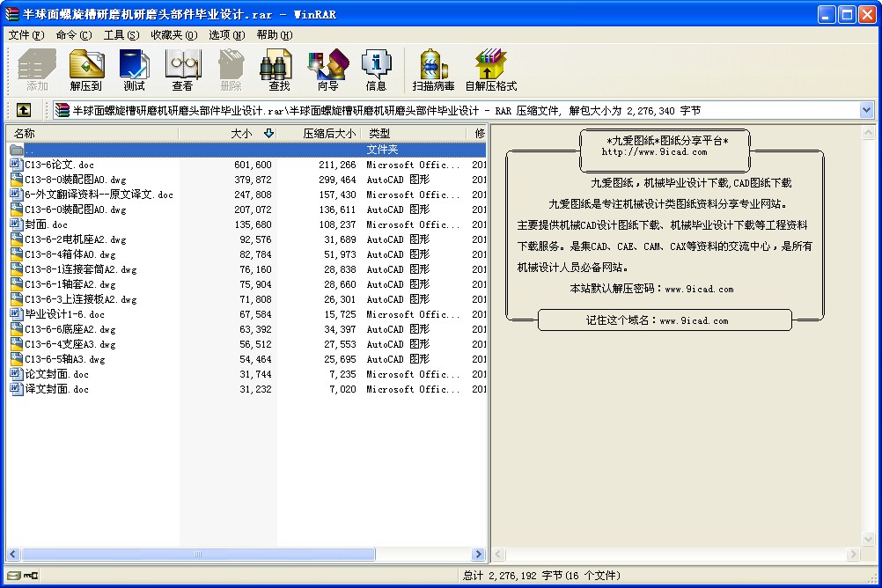Click the key password icon in status bar
This screenshot has height=588, width=882.
(31, 576)
